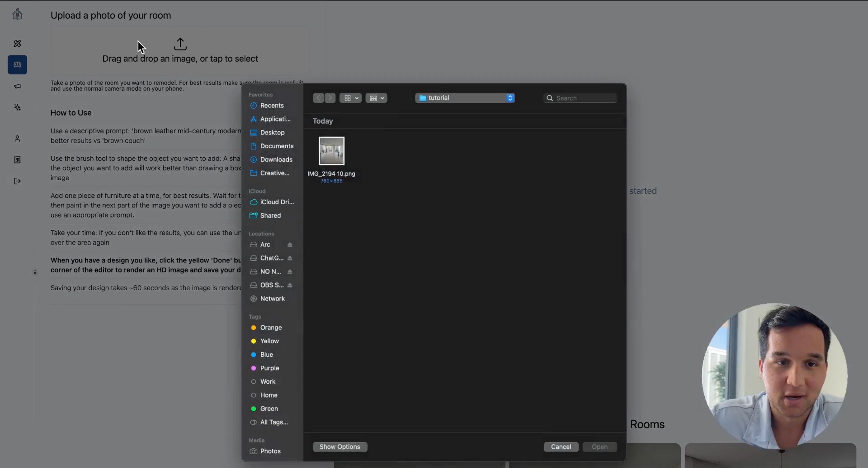Viewport: 868px width, 468px height.
Task: Click the logout icon at sidebar bottom
Action: click(17, 181)
